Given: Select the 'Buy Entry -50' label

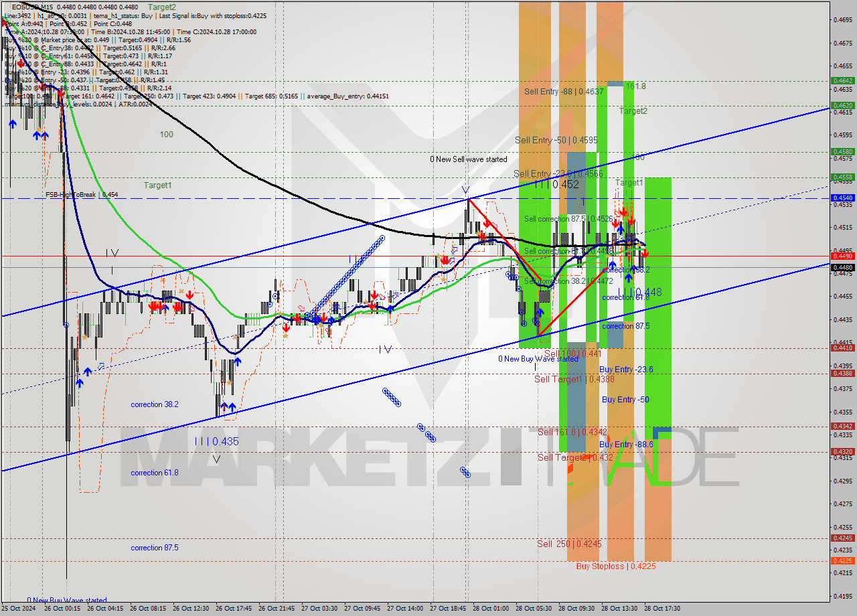Looking at the screenshot, I should point(625,400).
